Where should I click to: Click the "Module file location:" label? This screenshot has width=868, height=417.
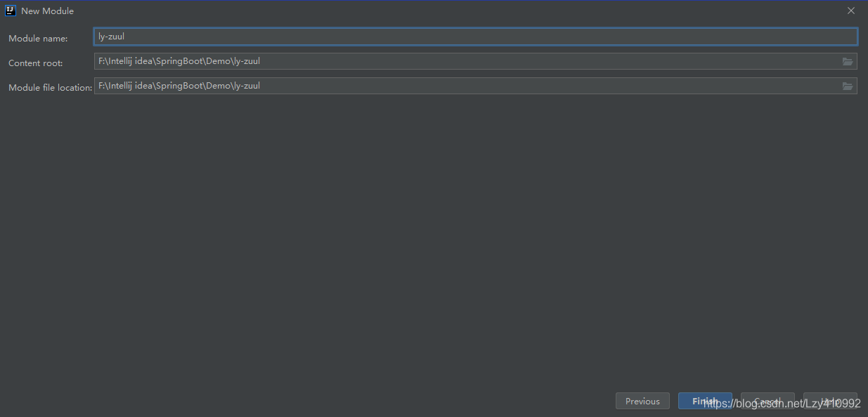pos(51,88)
